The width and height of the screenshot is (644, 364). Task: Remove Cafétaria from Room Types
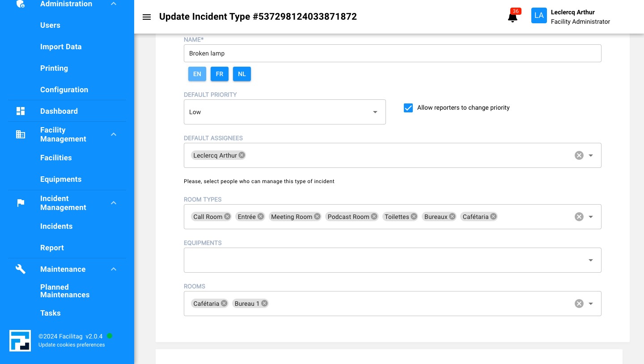coord(493,216)
